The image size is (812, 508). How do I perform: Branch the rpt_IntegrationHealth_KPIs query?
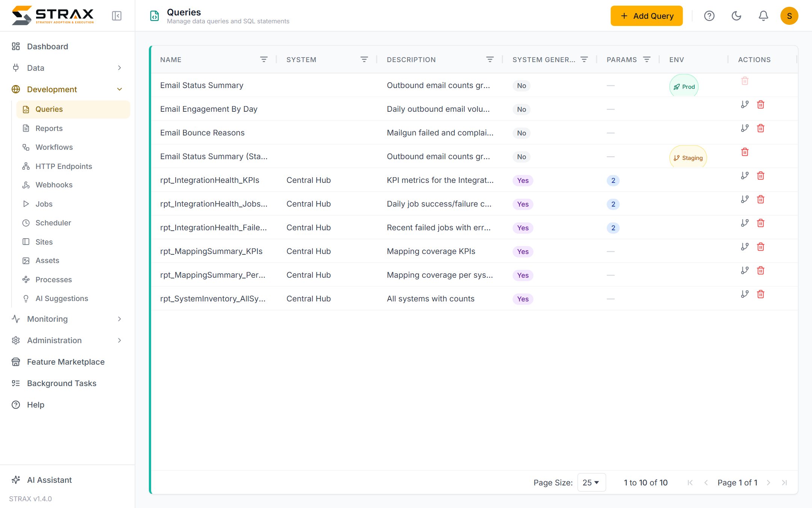tap(745, 176)
